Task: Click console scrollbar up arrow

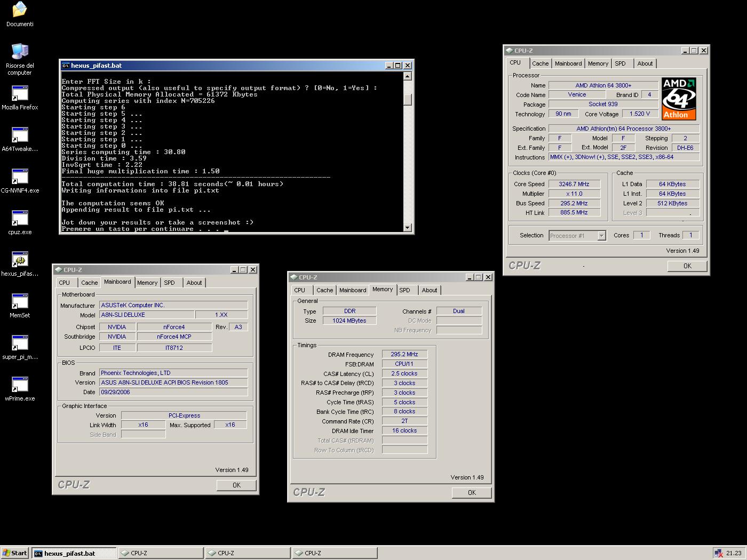Action: [x=408, y=76]
